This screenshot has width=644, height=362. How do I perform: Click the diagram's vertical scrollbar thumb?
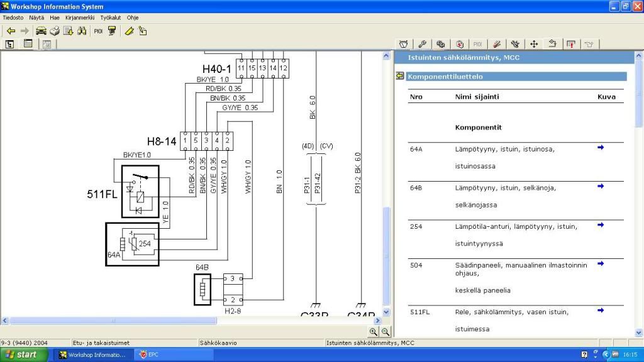pyautogui.click(x=386, y=256)
